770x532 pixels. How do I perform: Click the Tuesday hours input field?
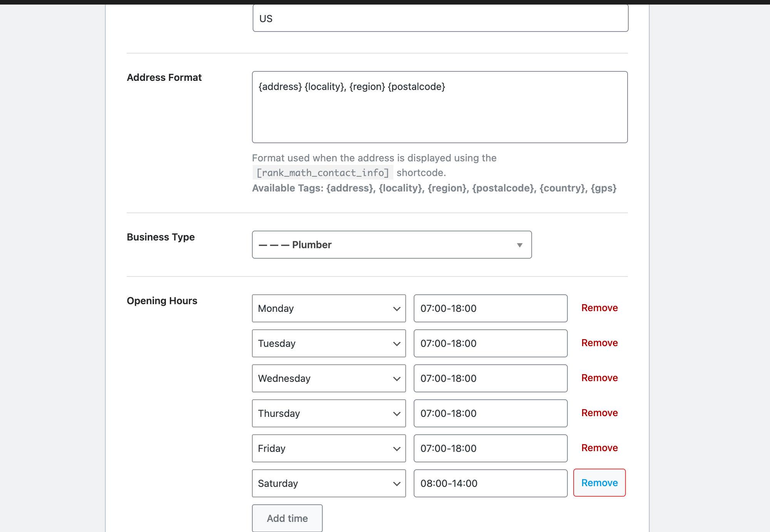(490, 343)
